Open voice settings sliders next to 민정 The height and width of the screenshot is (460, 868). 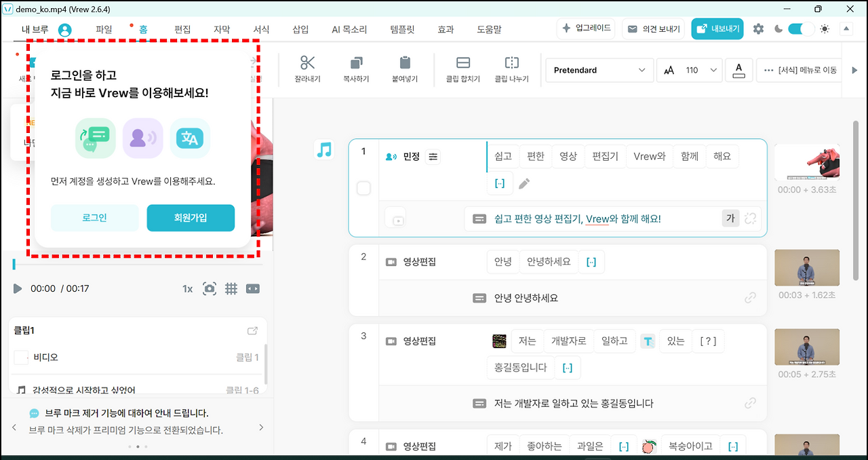[433, 157]
